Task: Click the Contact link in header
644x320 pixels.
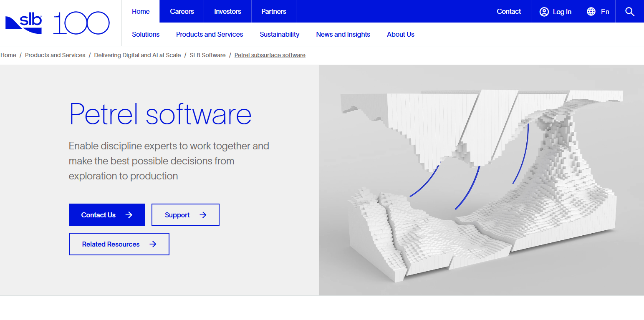Action: coord(509,11)
